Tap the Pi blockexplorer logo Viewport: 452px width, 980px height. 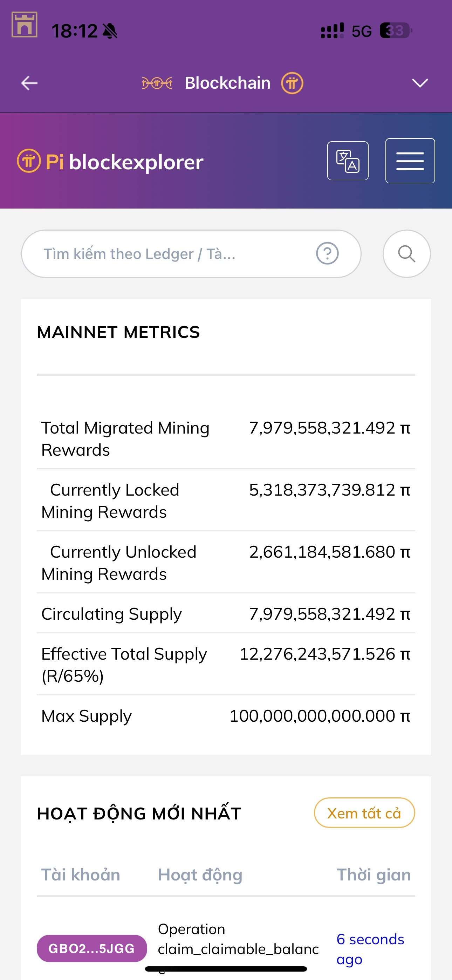(110, 162)
